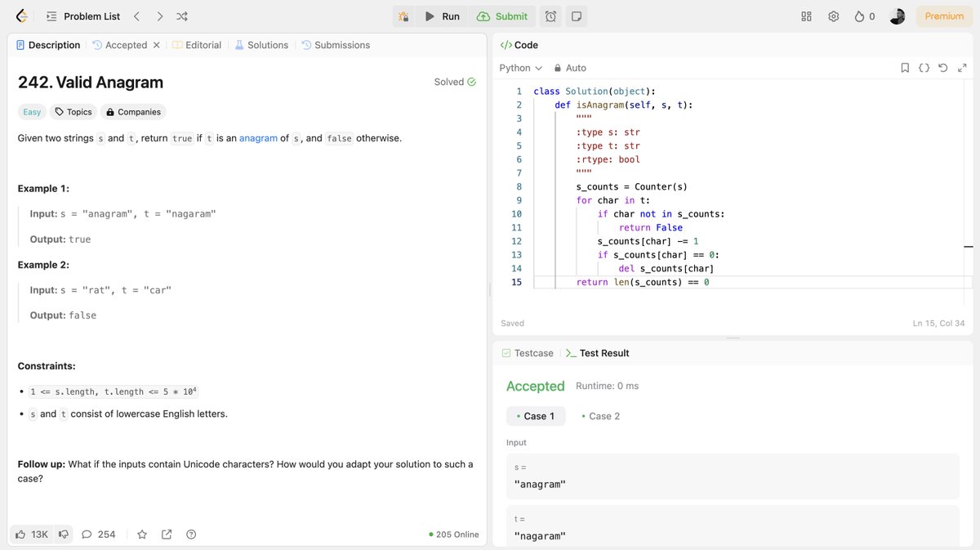
Task: Maximize the code editor panel
Action: point(961,68)
